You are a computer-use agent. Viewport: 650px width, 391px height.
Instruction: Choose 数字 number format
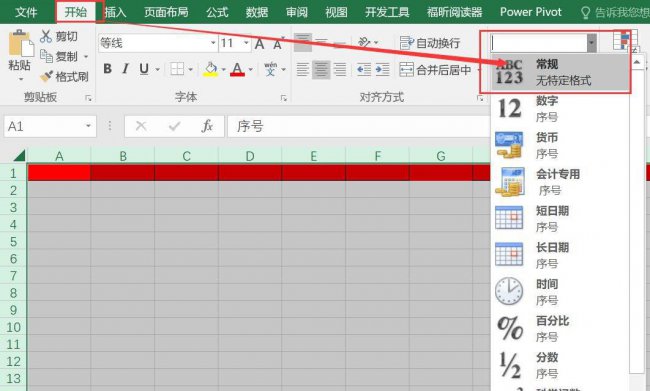(x=560, y=109)
